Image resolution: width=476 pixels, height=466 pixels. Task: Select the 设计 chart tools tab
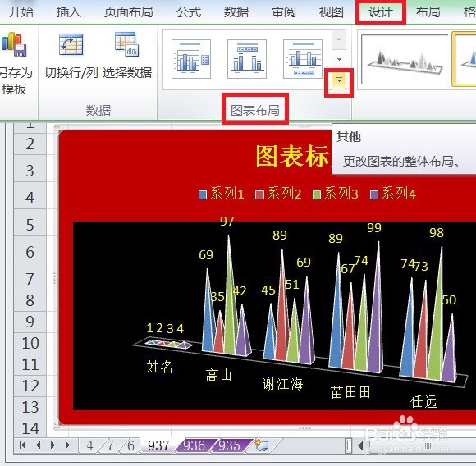[380, 12]
